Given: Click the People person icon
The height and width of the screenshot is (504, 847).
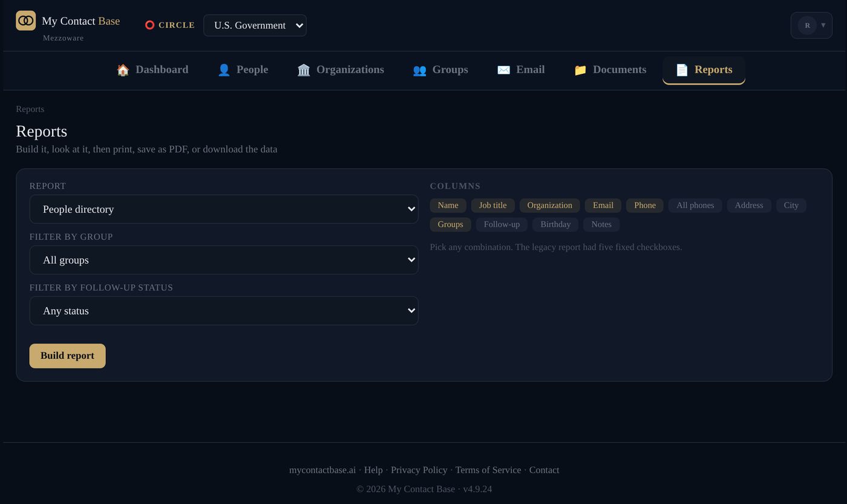Looking at the screenshot, I should tap(224, 70).
